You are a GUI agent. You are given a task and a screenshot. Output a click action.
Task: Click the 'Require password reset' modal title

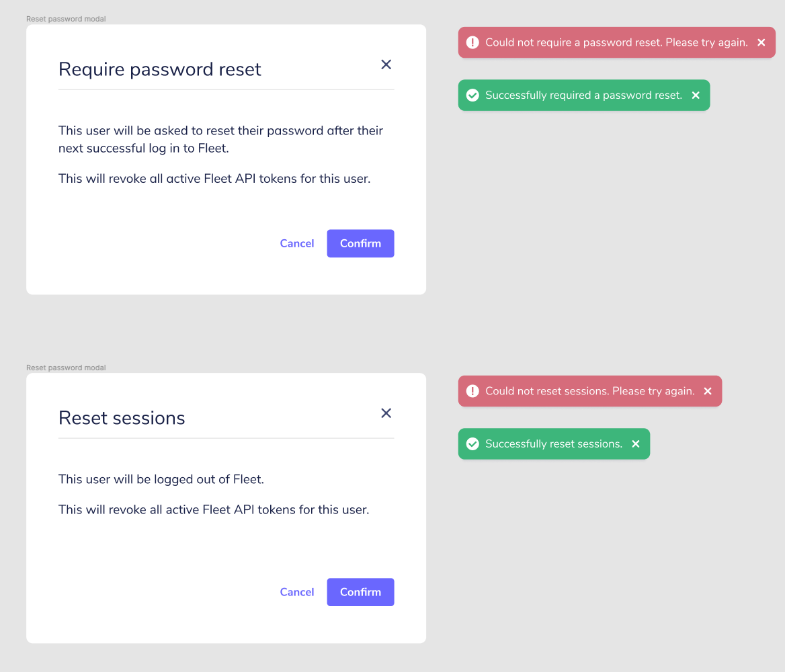(160, 69)
